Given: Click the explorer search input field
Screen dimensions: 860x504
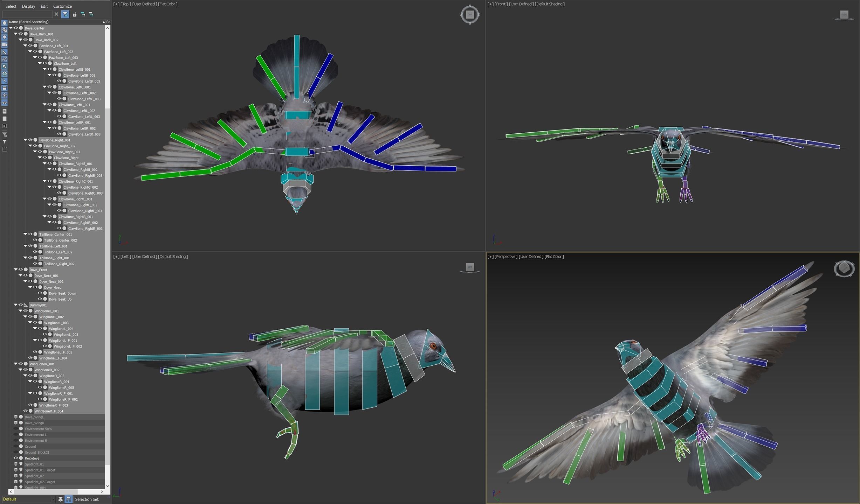Looking at the screenshot, I should 27,14.
